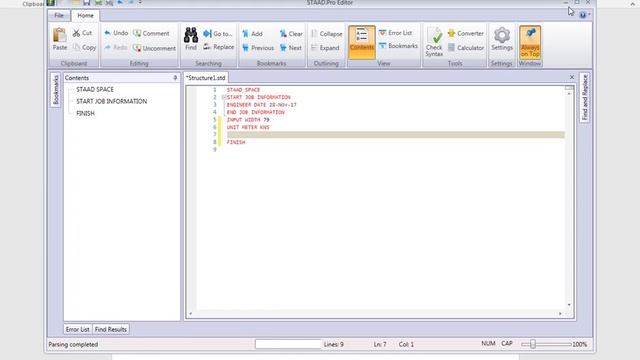The image size is (640, 360).
Task: Open the Find binoculars tool
Action: (191, 39)
